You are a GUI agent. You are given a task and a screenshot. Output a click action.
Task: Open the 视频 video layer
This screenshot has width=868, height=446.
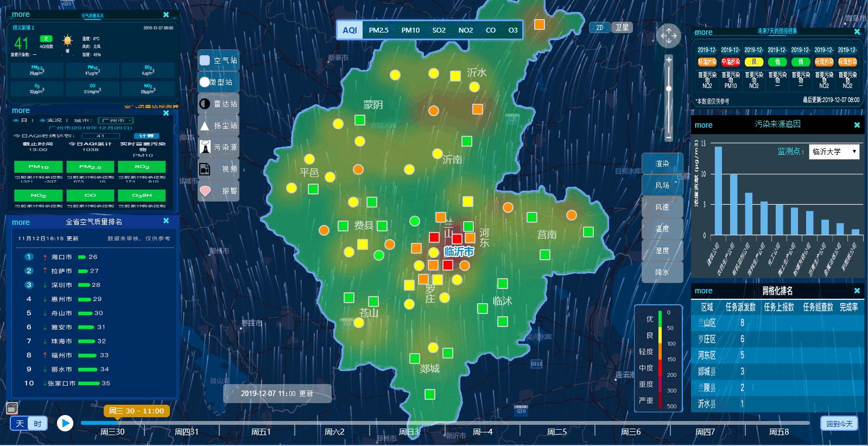point(218,169)
